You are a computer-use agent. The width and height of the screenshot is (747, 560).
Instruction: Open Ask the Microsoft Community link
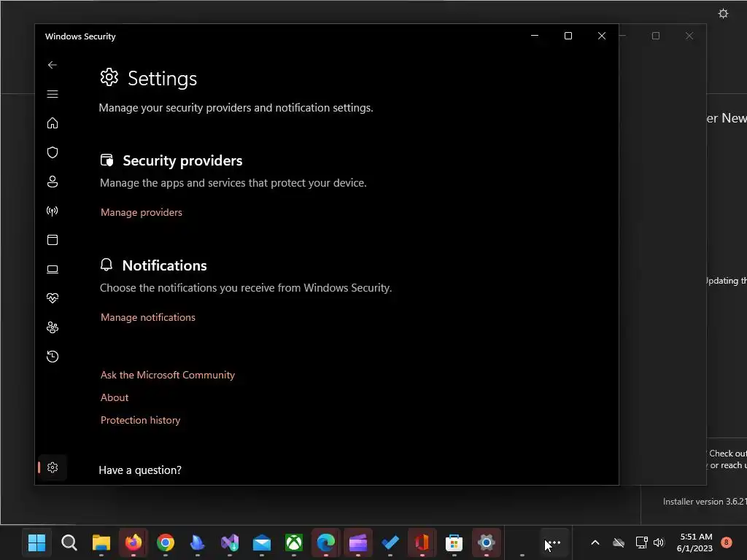168,376
